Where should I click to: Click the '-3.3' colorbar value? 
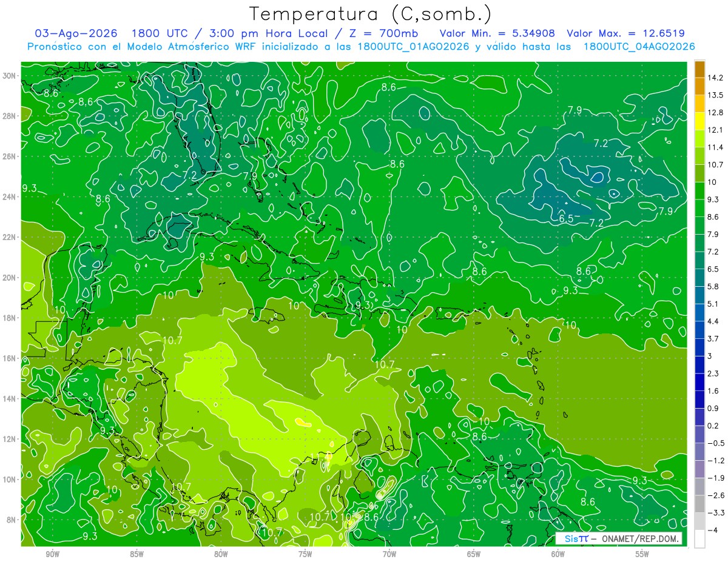pos(715,513)
